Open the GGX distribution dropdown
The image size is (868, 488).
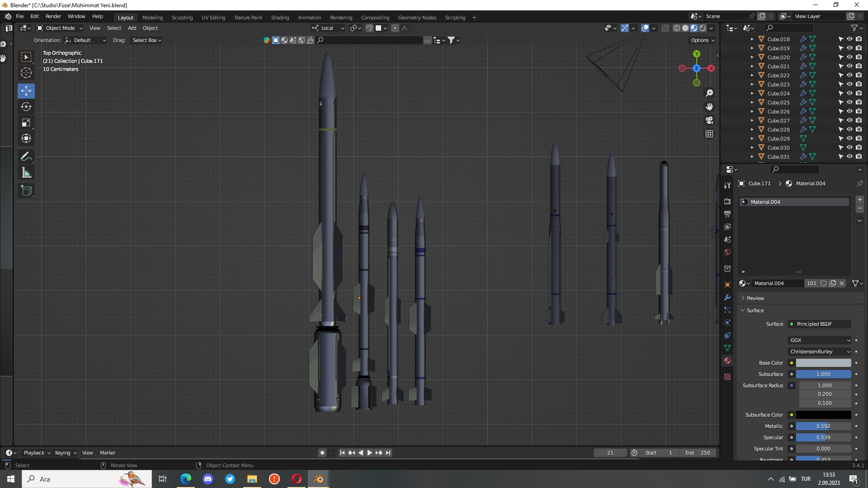[820, 340]
